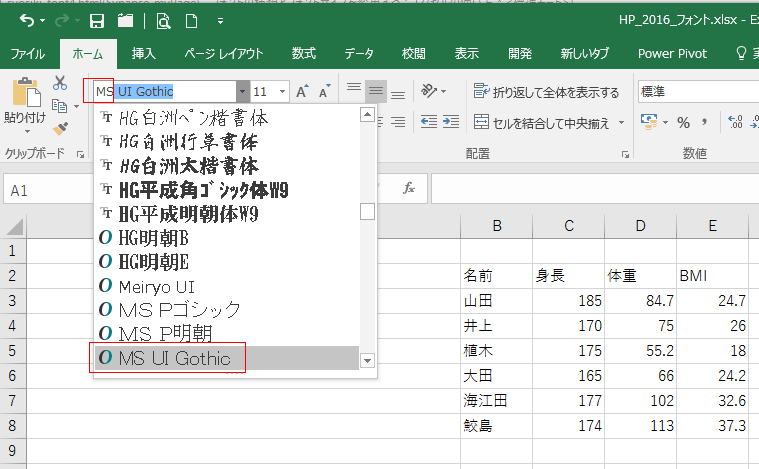
Task: Click the font list scroll down arrow
Action: (x=367, y=360)
